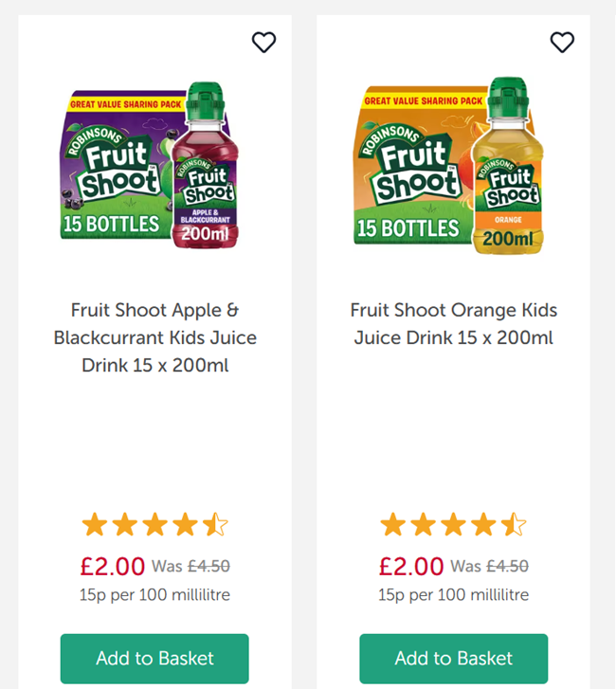Click purple pack's Great Value Sharing Pack banner
616x689 pixels.
coord(120,98)
